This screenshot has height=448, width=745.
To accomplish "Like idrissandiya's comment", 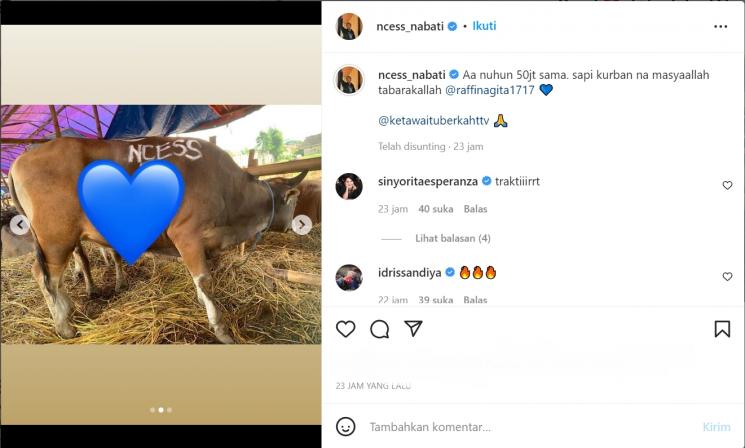I will coord(727,277).
